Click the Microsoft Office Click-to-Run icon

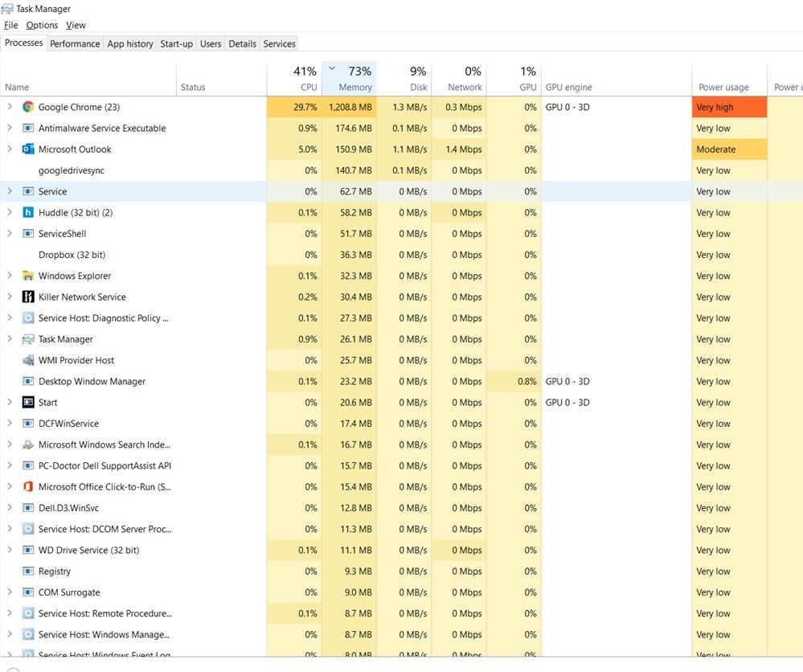28,486
